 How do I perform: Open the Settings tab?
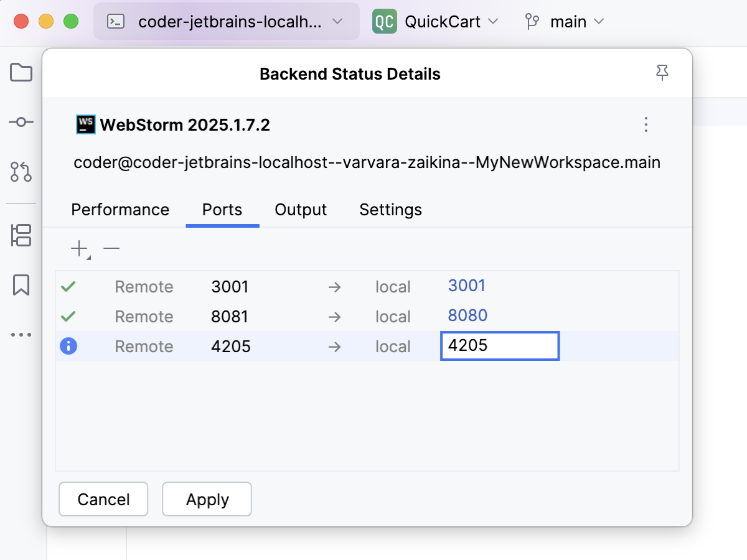pos(391,210)
